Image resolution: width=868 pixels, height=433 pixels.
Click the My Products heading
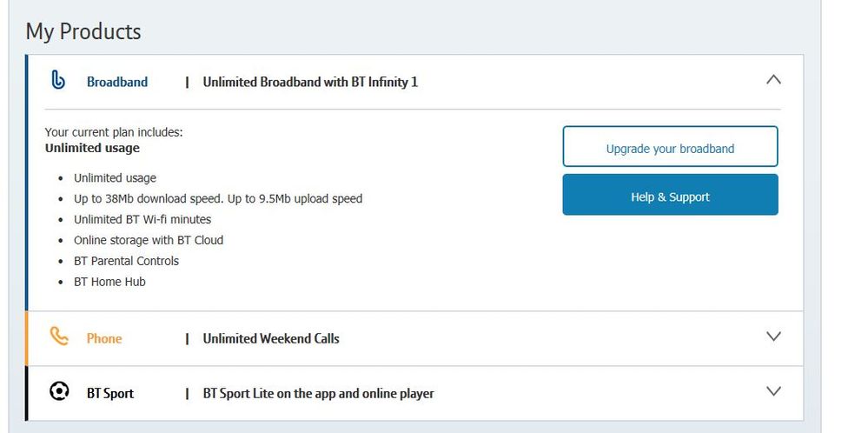pos(83,31)
